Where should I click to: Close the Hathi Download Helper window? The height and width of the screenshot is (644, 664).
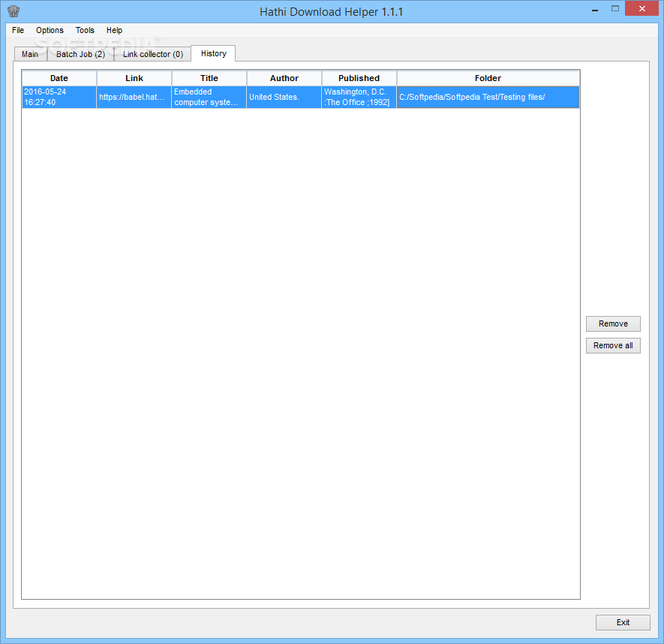point(641,8)
